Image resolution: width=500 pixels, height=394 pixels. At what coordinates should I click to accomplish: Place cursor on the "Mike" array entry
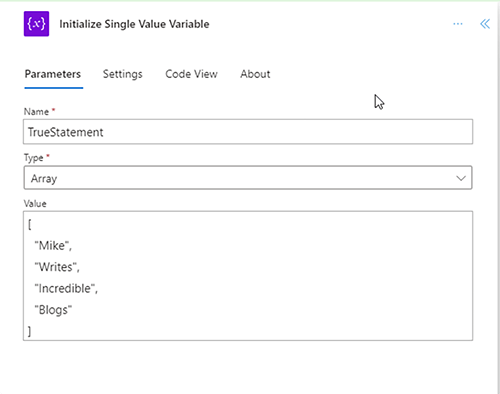click(x=53, y=246)
